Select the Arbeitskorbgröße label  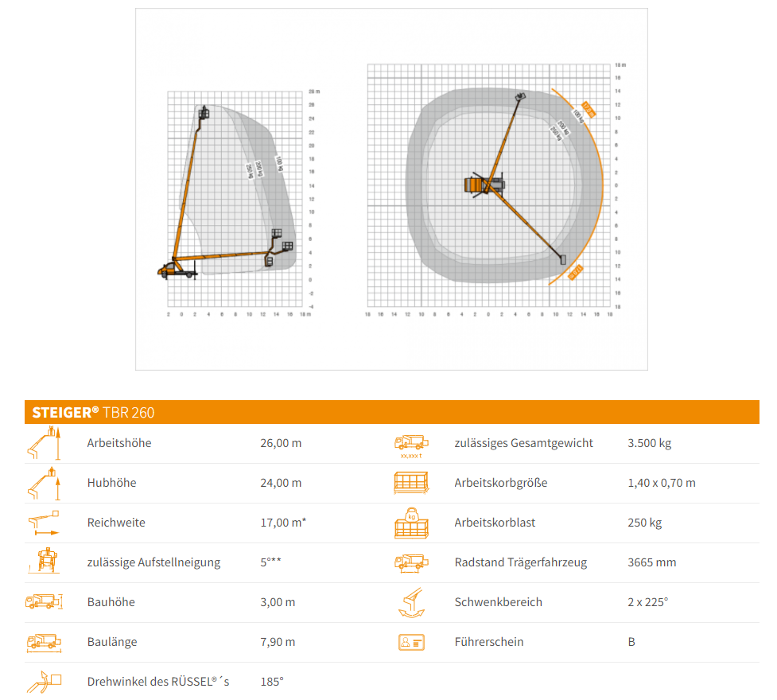(501, 483)
